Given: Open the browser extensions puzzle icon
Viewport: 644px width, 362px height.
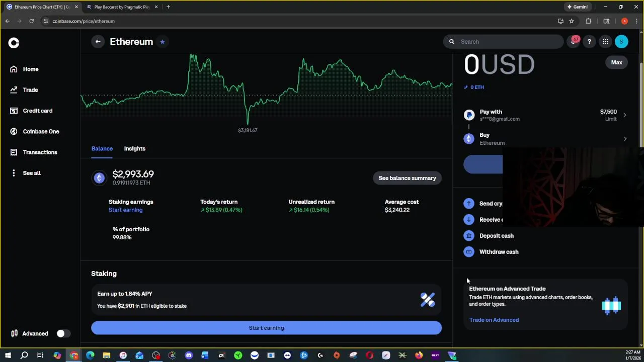Looking at the screenshot, I should tap(588, 21).
